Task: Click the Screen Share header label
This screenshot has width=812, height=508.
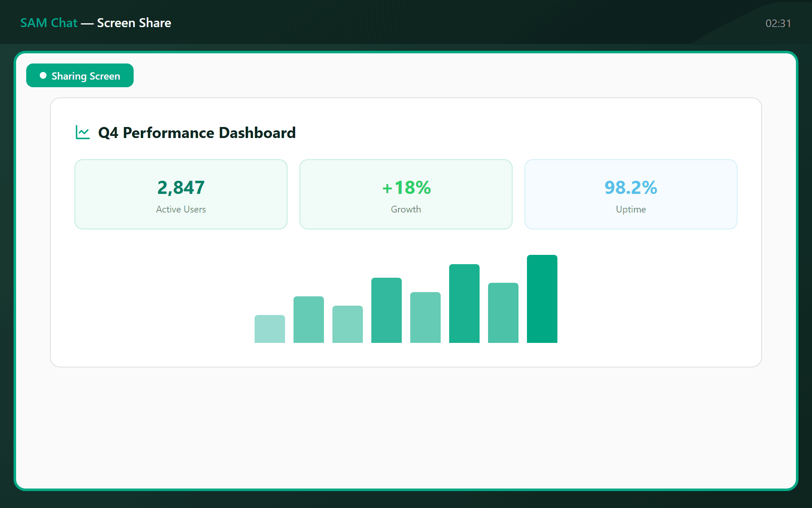Action: [134, 23]
